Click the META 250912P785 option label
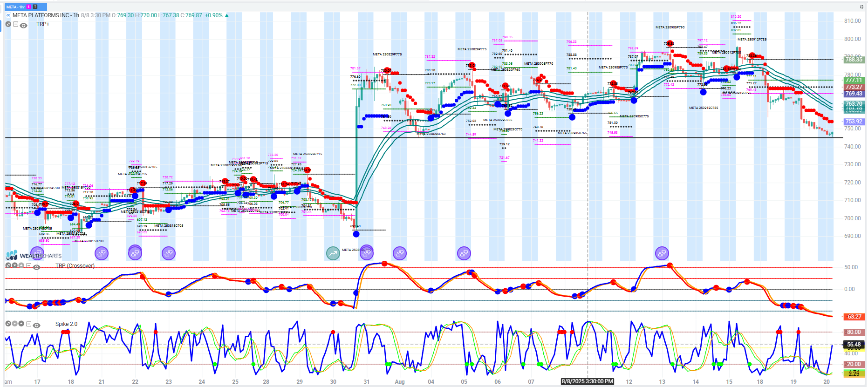 pyautogui.click(x=752, y=40)
